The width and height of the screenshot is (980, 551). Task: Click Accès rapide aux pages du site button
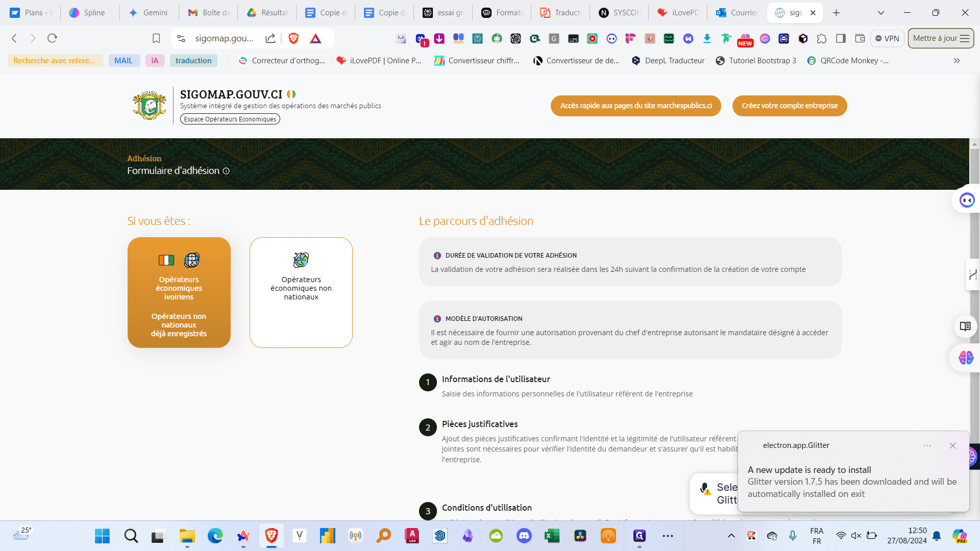tap(636, 106)
